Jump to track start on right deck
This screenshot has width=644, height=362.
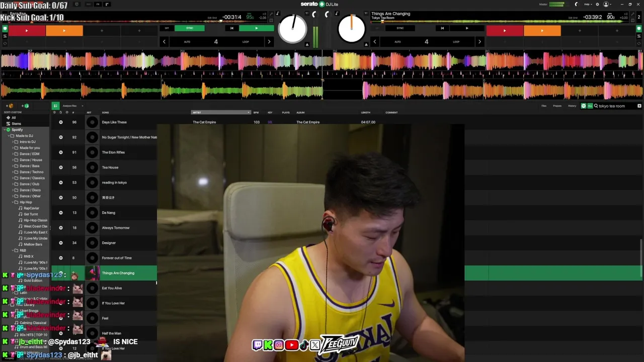tap(442, 28)
